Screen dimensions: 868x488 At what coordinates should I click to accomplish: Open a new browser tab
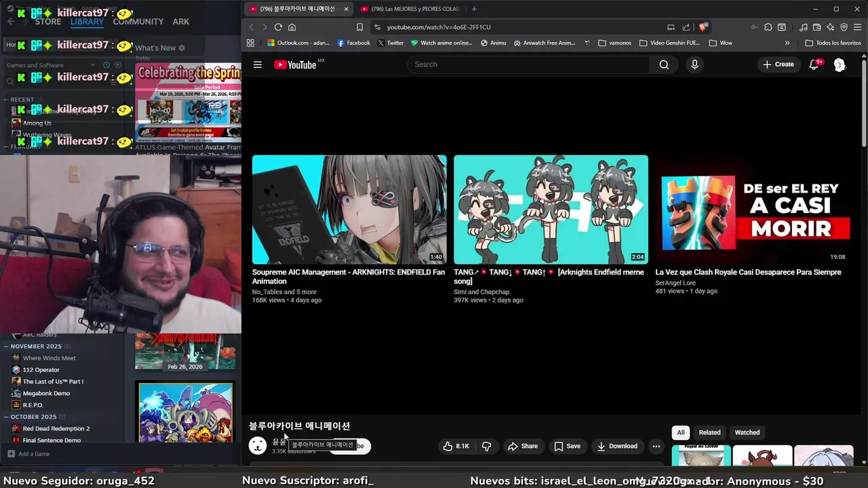coord(474,9)
